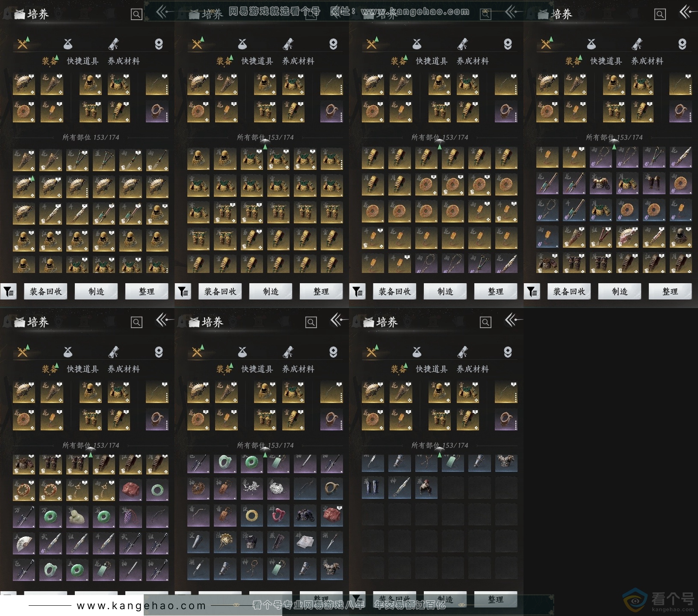Viewport: 698px width, 616px height.
Task: Click 装备回收 button in the top-left panel
Action: pyautogui.click(x=46, y=292)
